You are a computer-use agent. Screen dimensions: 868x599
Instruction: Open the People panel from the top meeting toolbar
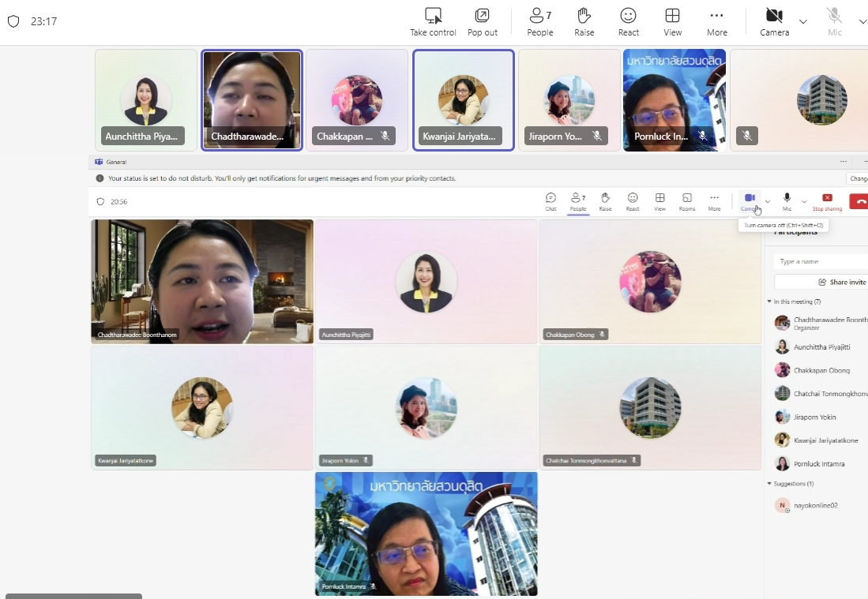[539, 22]
